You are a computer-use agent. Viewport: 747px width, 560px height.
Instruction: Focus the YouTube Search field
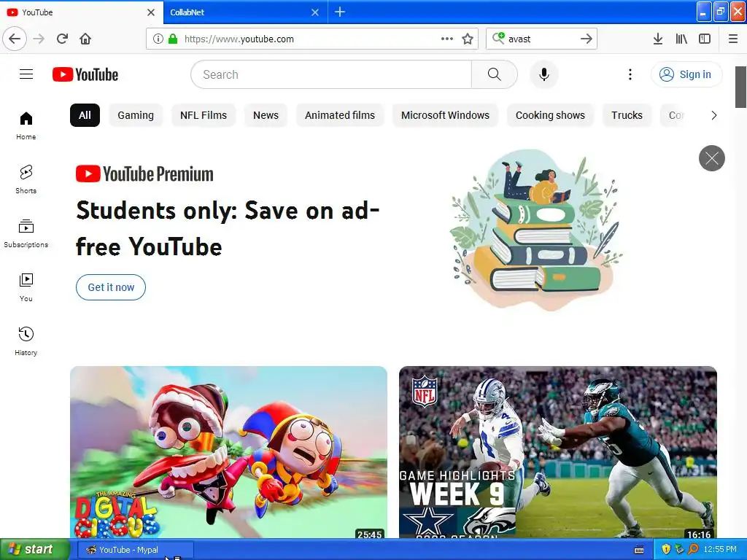pos(331,74)
